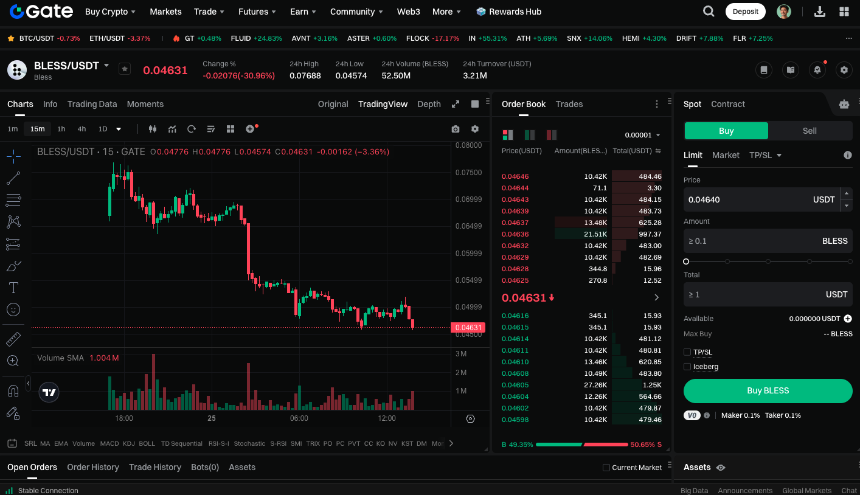This screenshot has width=860, height=495.
Task: Open the apps grid icon
Action: (844, 12)
